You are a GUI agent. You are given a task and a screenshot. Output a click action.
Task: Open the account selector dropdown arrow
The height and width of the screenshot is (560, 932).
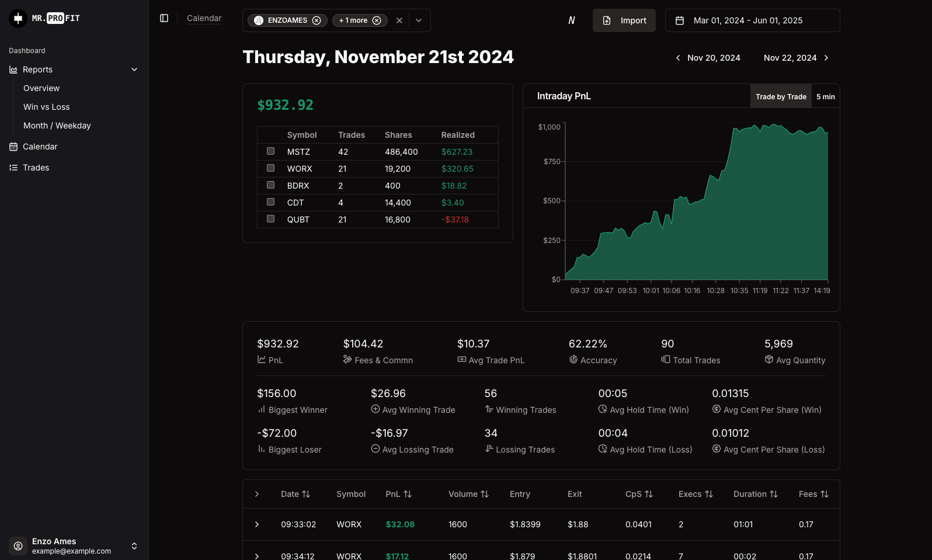coord(419,20)
